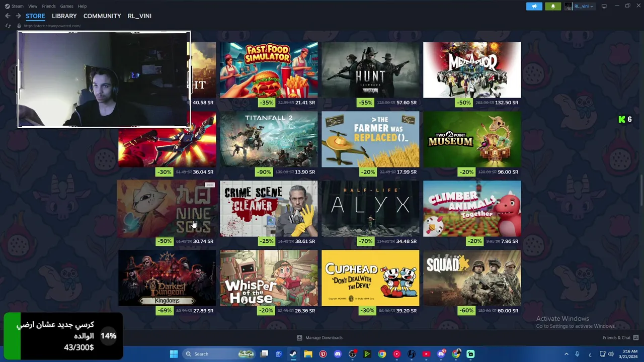Open the Darkest Dungeon Kingdoms tile
Image resolution: width=644 pixels, height=362 pixels.
pos(167,278)
